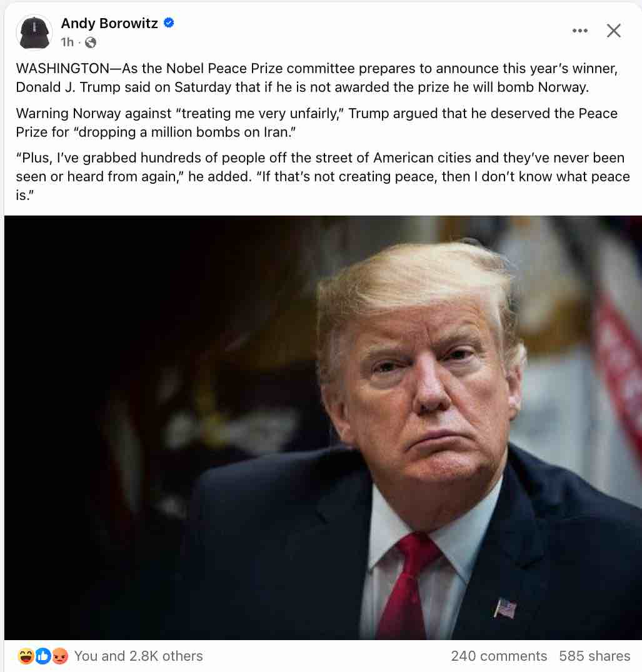Close the post with the X icon

(614, 31)
